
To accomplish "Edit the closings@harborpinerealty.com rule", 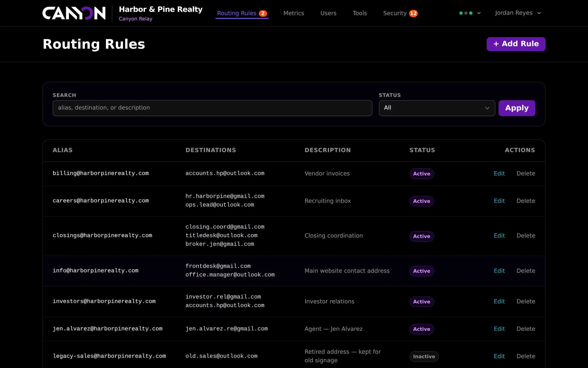I will pos(499,236).
